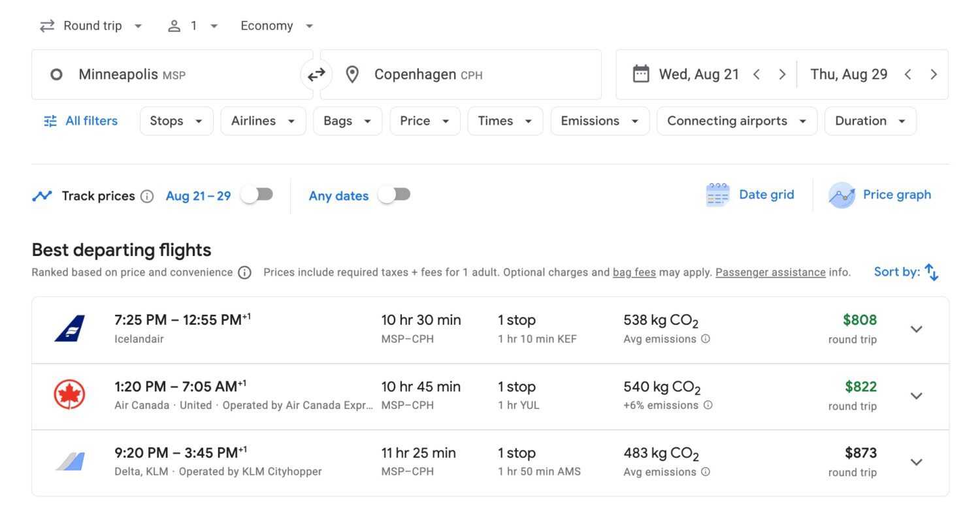
Task: Click the swap origin and destination icon
Action: pyautogui.click(x=316, y=74)
